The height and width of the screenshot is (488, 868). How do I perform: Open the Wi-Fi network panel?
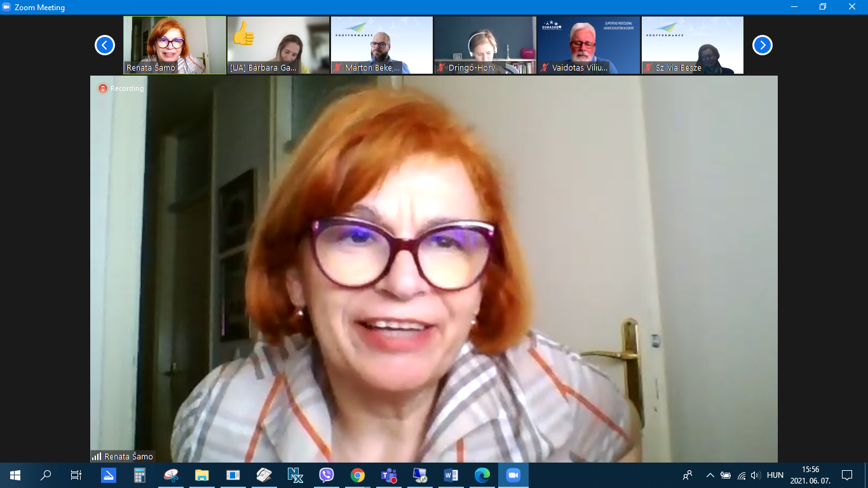741,475
